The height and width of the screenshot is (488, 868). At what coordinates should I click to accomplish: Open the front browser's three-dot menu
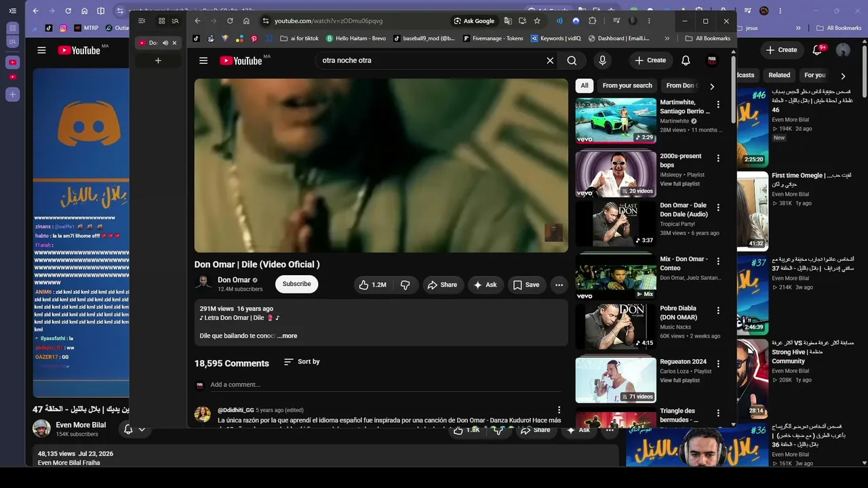[650, 21]
